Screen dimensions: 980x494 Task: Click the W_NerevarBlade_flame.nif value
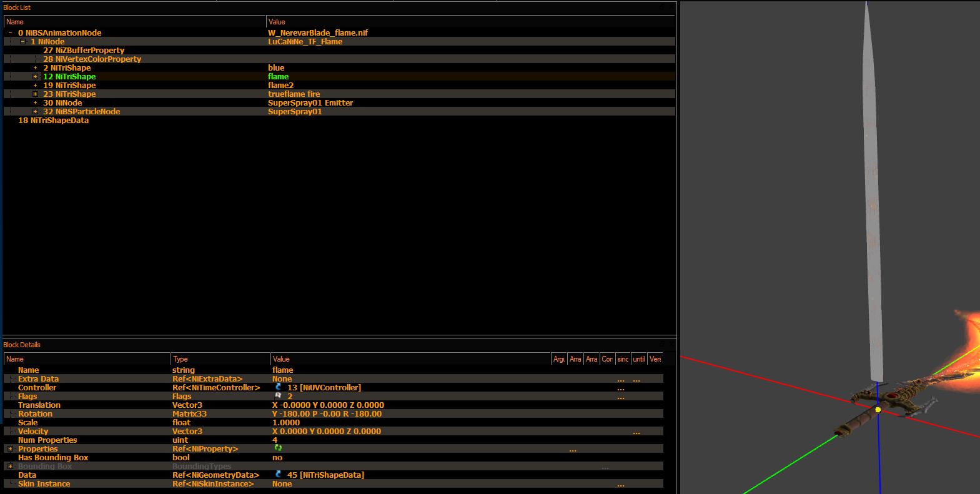[x=318, y=32]
